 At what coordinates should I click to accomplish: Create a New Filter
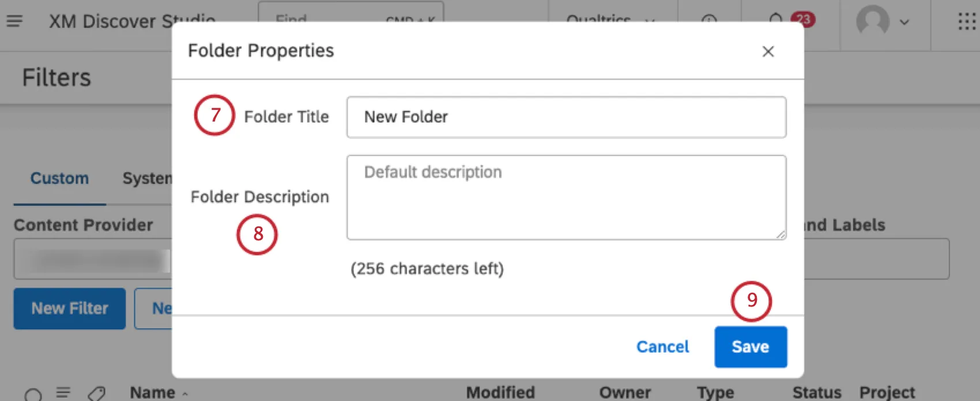pos(69,308)
